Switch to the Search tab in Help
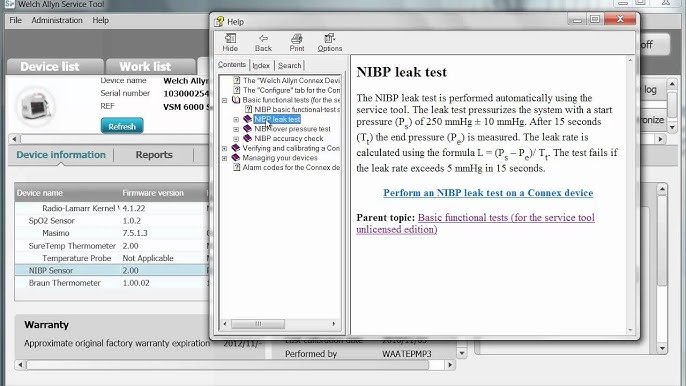The image size is (686, 386). (x=290, y=66)
